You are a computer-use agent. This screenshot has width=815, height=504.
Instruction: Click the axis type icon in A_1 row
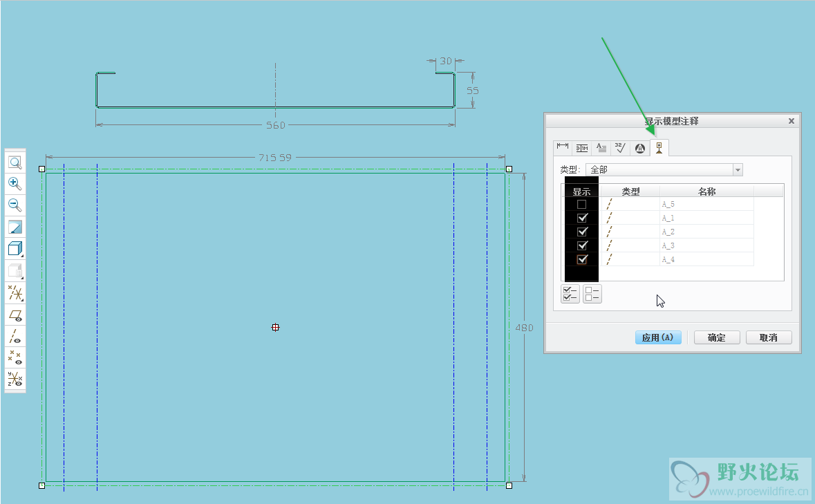(609, 218)
